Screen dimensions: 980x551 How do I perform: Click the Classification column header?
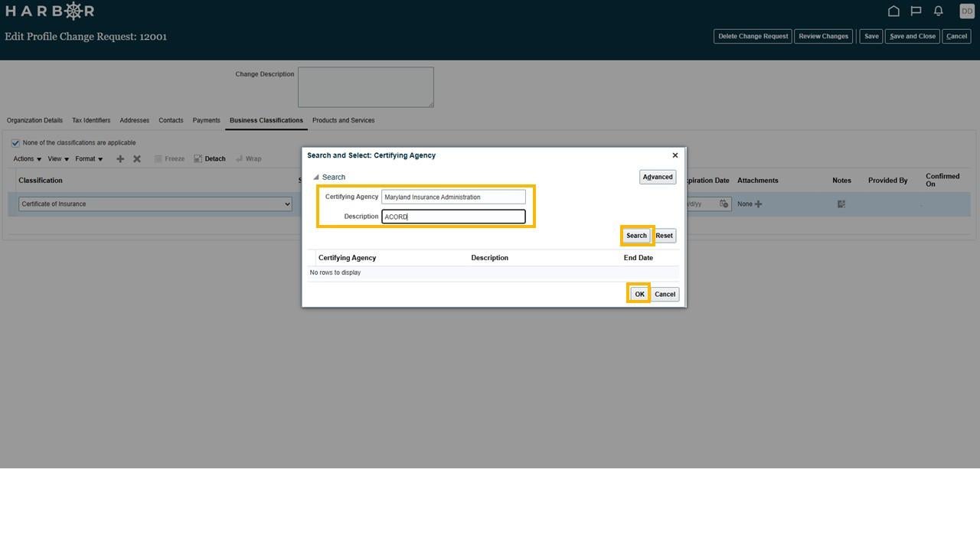41,181
